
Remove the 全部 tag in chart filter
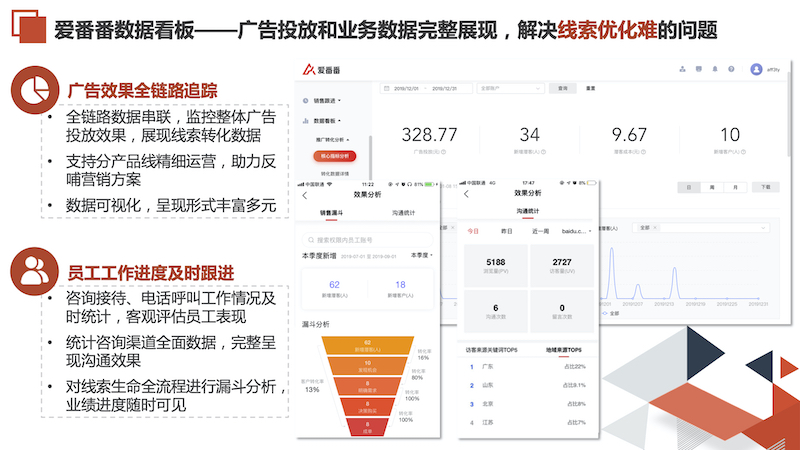tap(655, 228)
